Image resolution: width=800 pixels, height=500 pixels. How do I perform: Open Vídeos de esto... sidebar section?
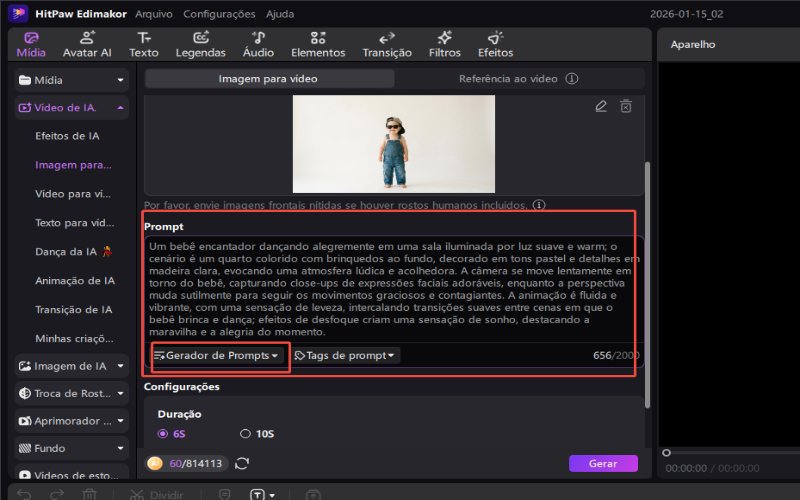(x=71, y=473)
